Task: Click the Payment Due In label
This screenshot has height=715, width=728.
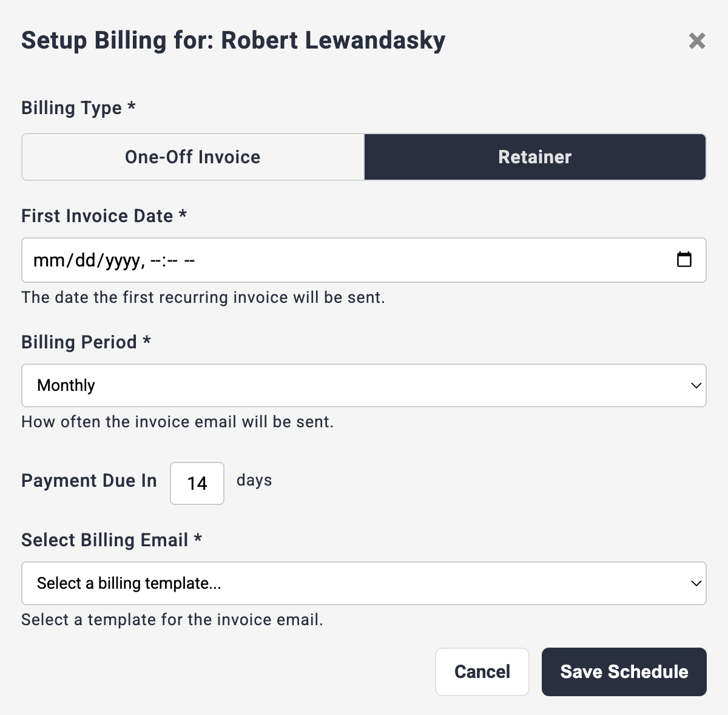Action: pos(89,481)
